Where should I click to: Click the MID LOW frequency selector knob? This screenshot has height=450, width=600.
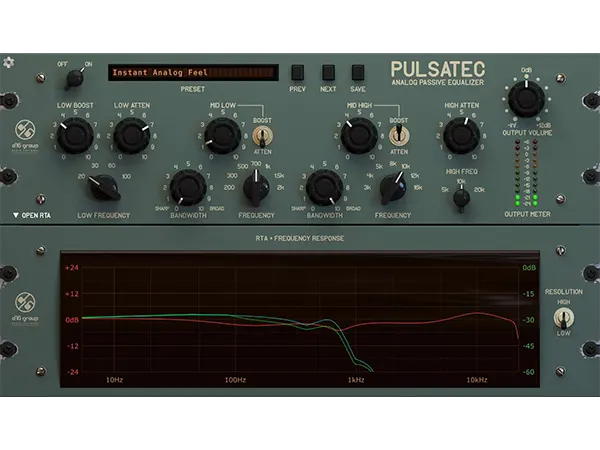coord(256,189)
